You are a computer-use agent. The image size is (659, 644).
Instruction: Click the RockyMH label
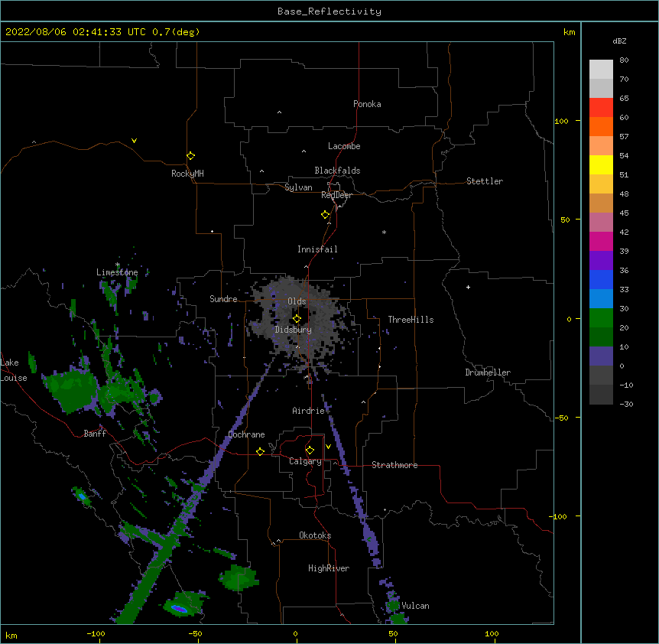coord(187,174)
